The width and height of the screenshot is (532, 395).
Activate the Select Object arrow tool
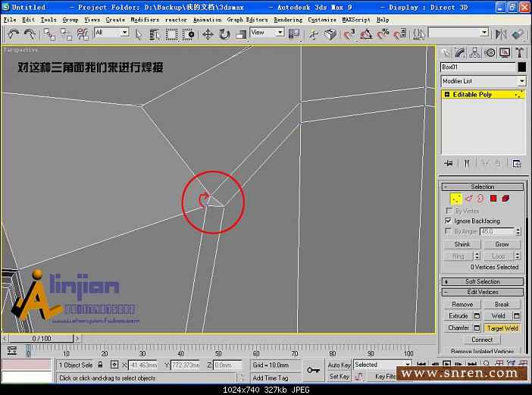[x=138, y=34]
